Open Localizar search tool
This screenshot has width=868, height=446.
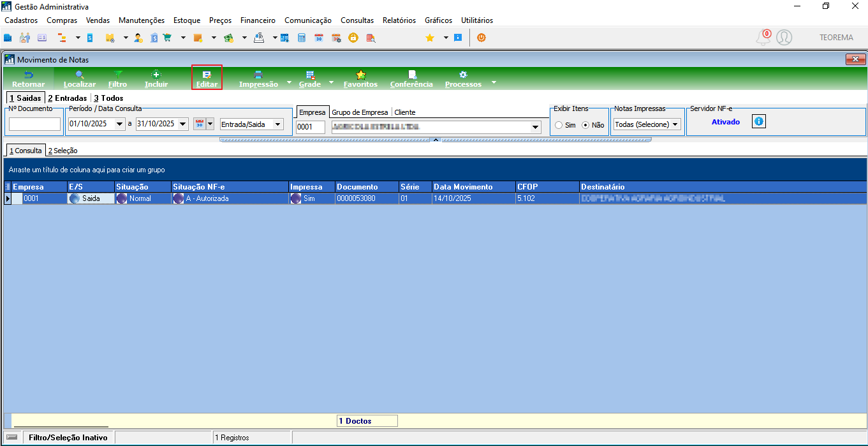tap(80, 78)
